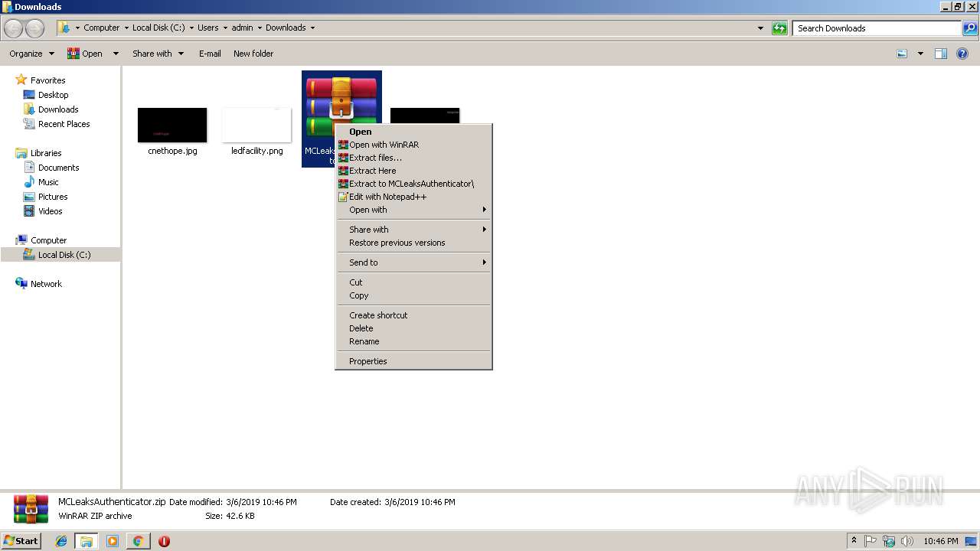
Task: Click the toolbar Open button
Action: [85, 54]
